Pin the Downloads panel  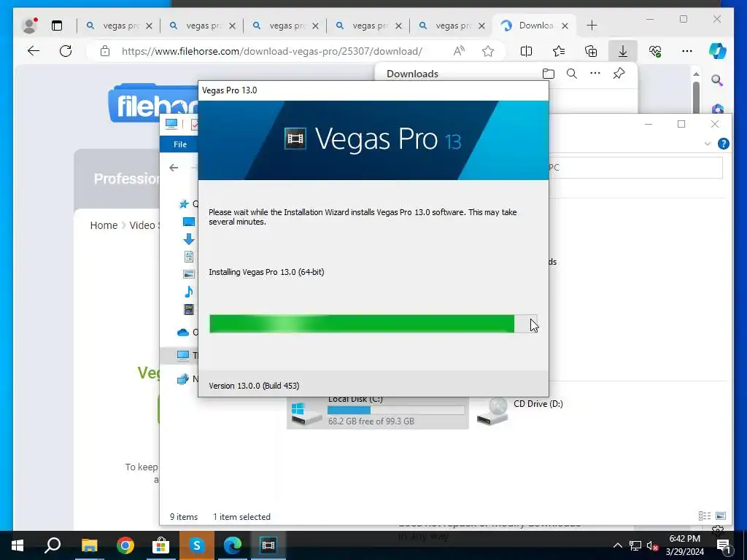point(619,74)
